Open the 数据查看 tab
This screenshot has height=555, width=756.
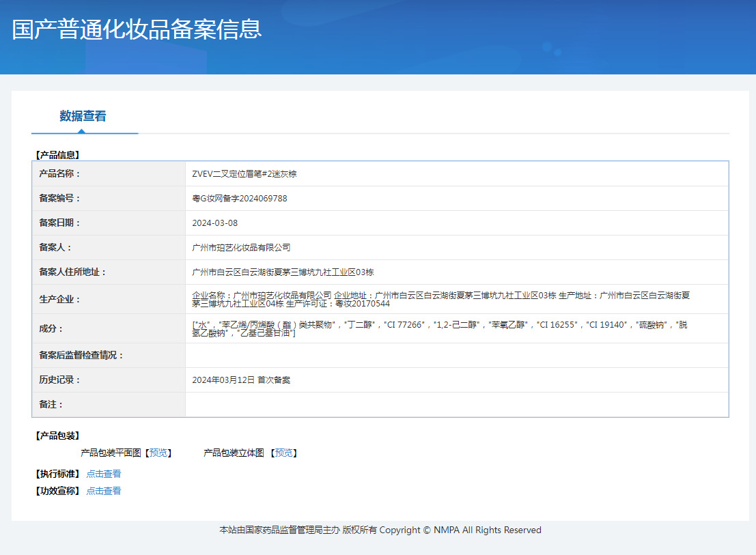pyautogui.click(x=83, y=116)
